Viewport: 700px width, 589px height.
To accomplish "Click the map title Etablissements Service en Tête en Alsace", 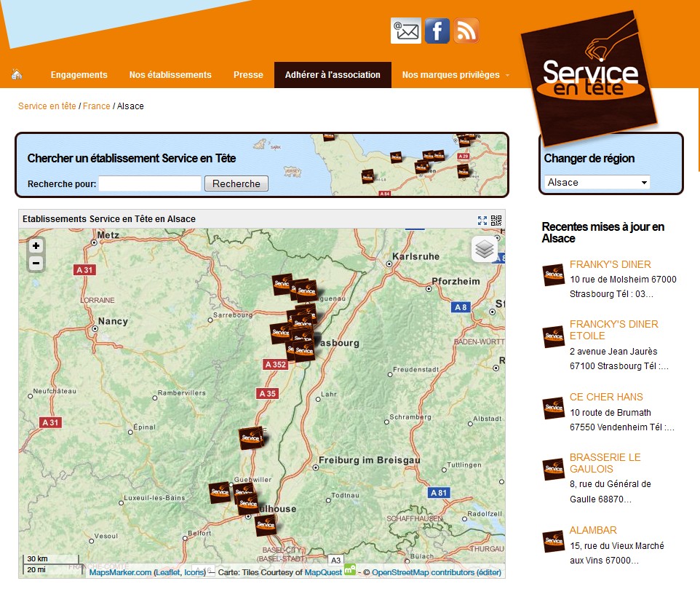I will (109, 219).
